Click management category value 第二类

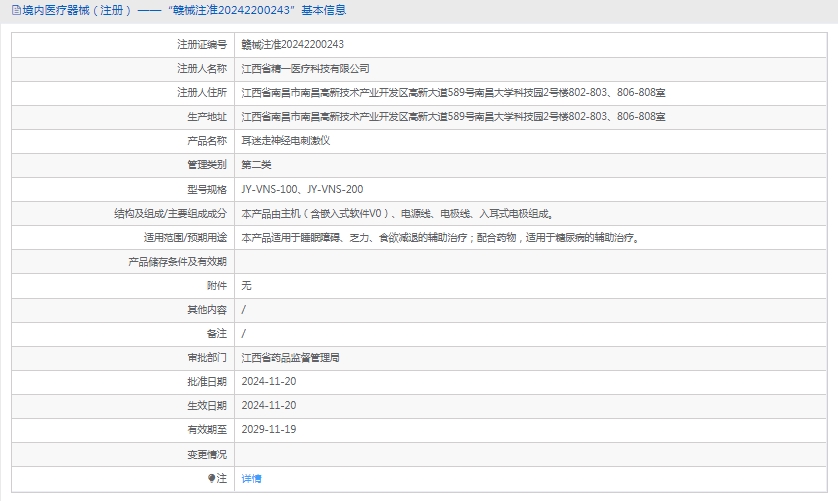coord(256,165)
